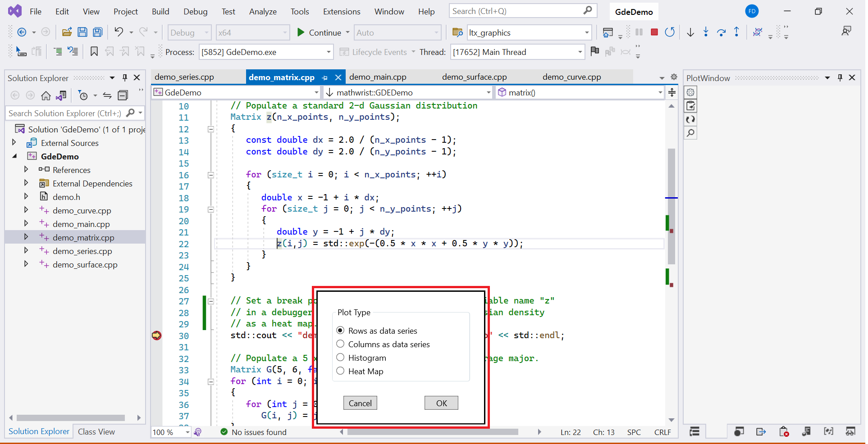Open the Extensions menu
The image size is (868, 444).
point(342,11)
